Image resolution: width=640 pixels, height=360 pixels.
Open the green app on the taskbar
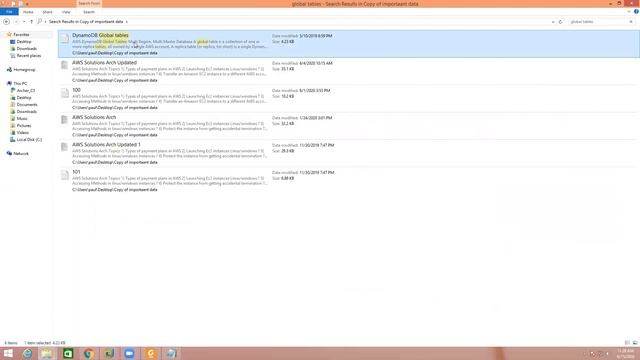pos(68,353)
